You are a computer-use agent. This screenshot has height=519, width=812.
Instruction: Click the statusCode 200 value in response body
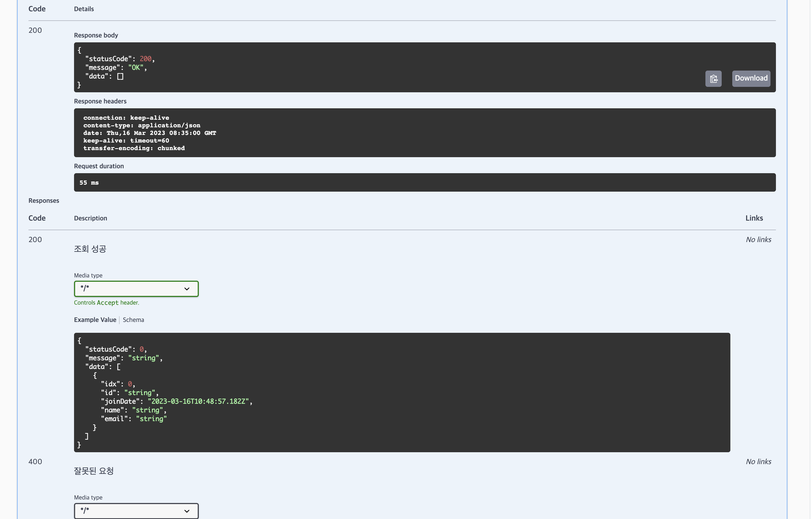click(145, 59)
